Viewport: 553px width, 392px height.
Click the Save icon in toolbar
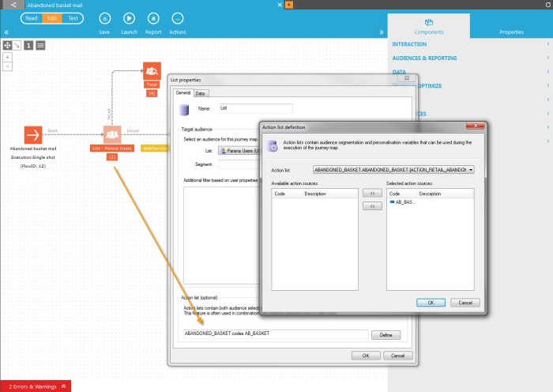(x=104, y=18)
